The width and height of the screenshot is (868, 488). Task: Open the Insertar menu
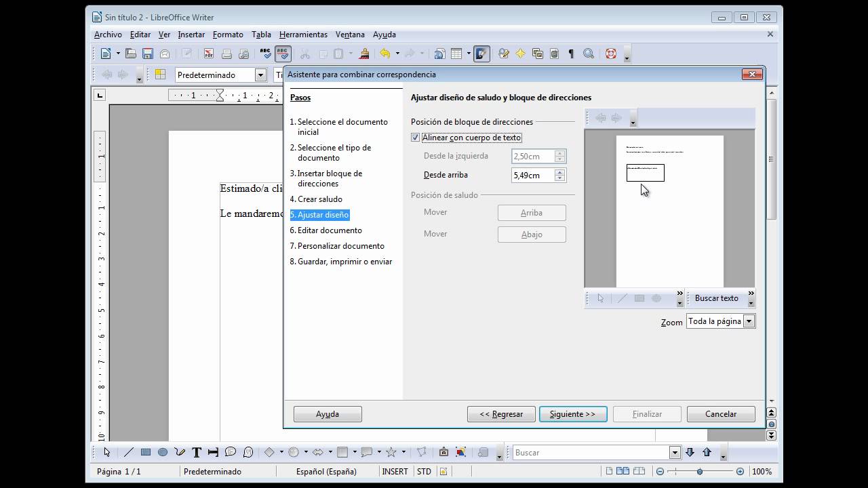(x=191, y=35)
